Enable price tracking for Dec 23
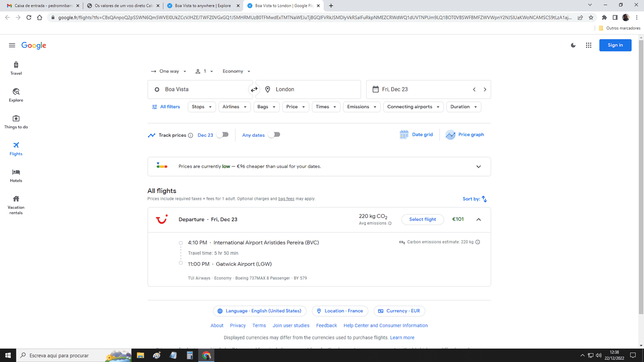 click(x=223, y=135)
